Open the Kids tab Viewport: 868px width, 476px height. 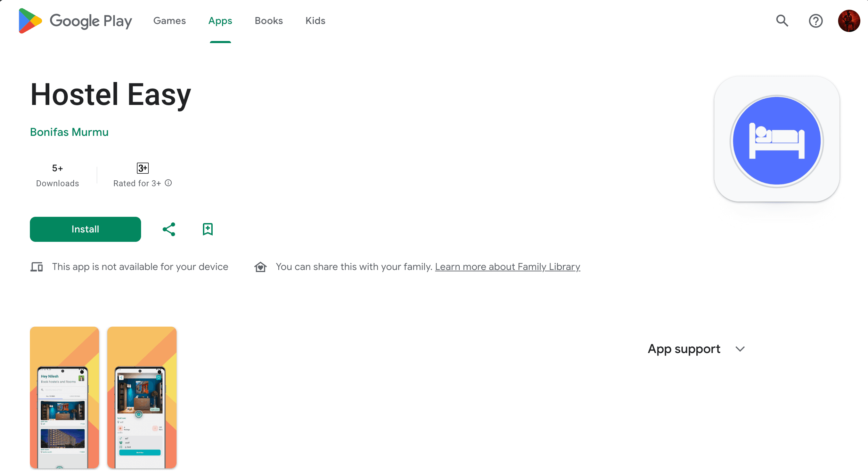(315, 21)
